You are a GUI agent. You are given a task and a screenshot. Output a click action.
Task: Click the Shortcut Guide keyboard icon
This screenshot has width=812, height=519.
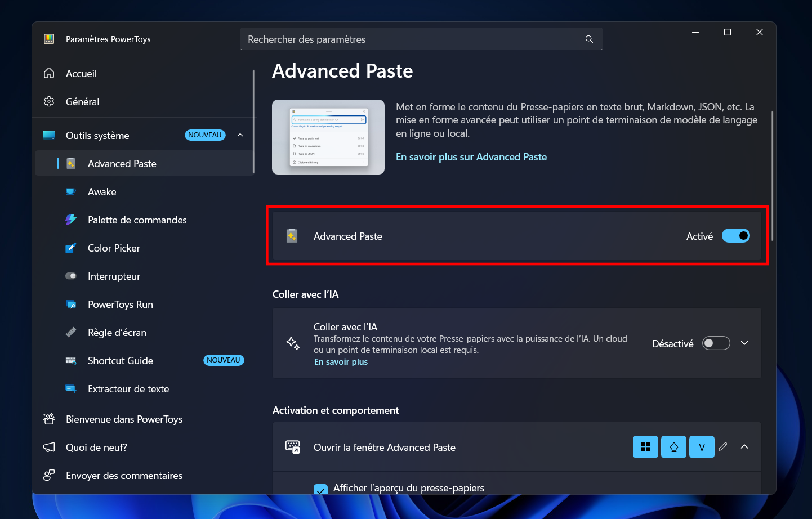(71, 360)
